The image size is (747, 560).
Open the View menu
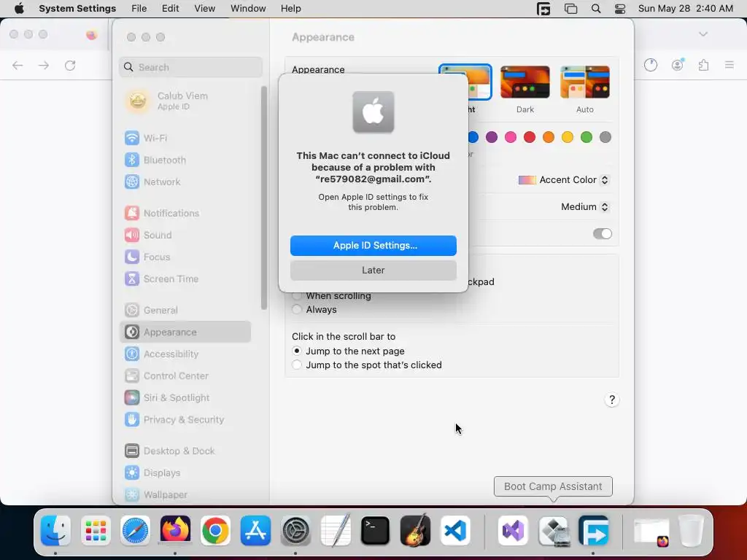[x=204, y=9]
